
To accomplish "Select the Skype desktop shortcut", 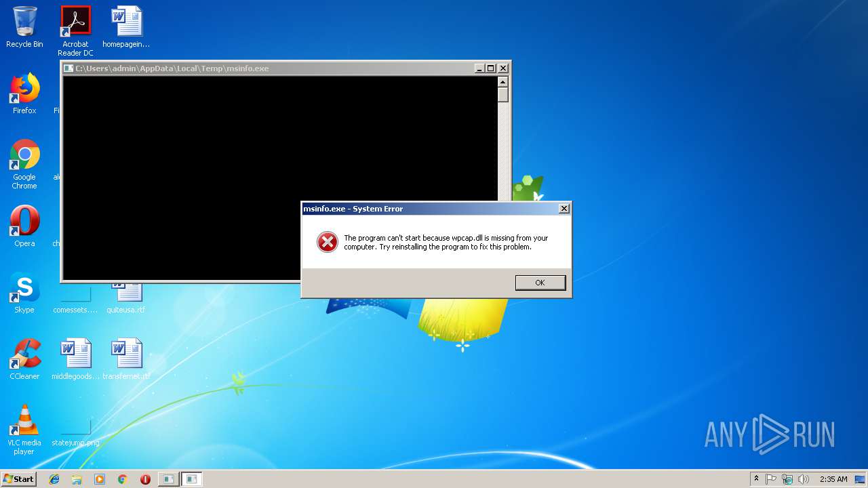I will 24,293.
